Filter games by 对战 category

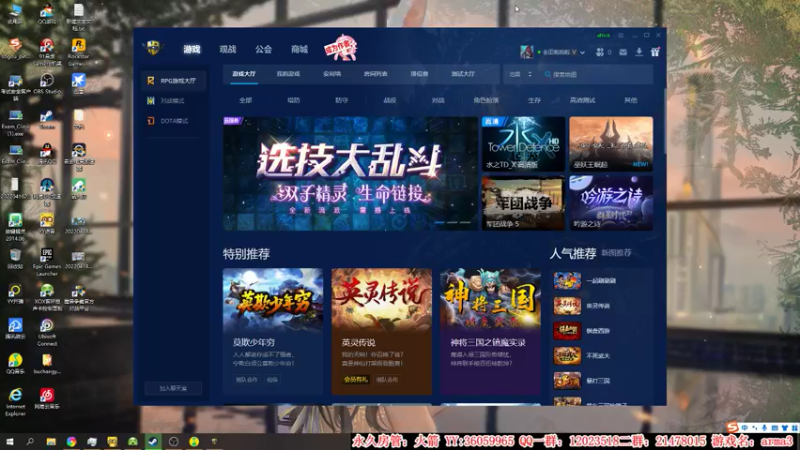point(438,101)
